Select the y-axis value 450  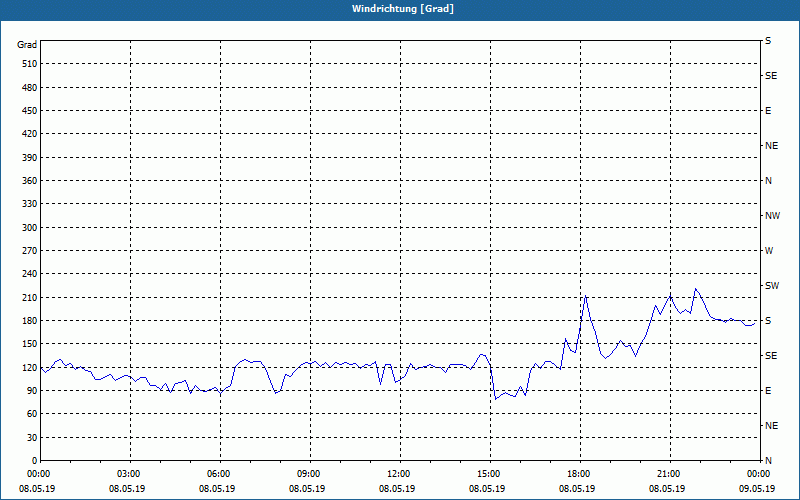[x=30, y=111]
